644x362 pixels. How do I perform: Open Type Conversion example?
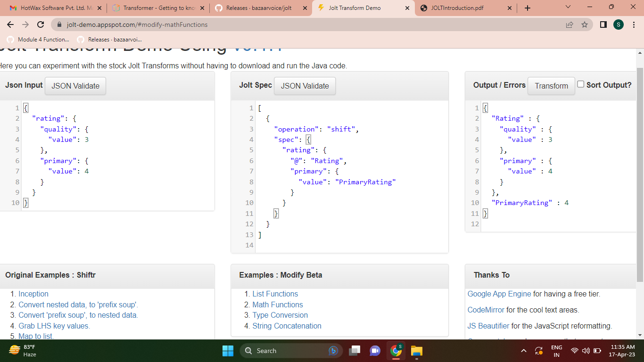(280, 315)
